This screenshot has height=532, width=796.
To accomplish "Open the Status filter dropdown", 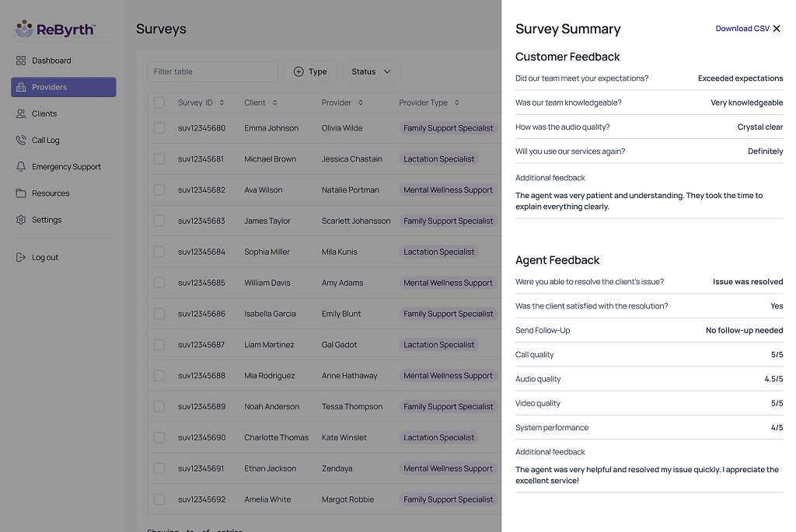I will point(372,71).
